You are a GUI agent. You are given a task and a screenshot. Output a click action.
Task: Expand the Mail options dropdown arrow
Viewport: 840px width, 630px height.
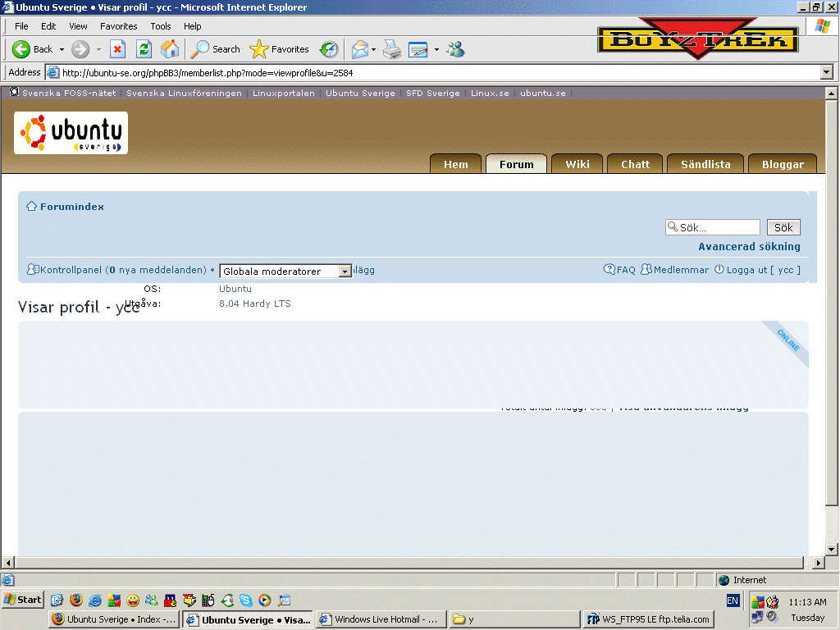pos(373,49)
